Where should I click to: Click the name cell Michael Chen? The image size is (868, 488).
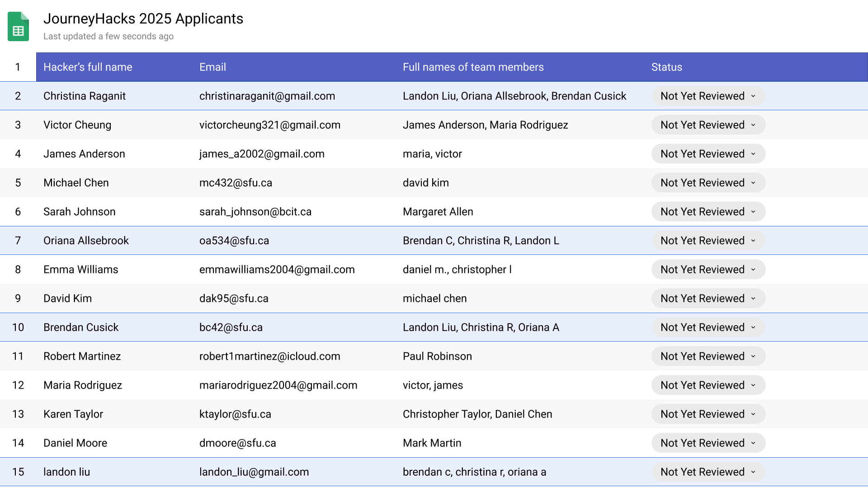coord(76,183)
